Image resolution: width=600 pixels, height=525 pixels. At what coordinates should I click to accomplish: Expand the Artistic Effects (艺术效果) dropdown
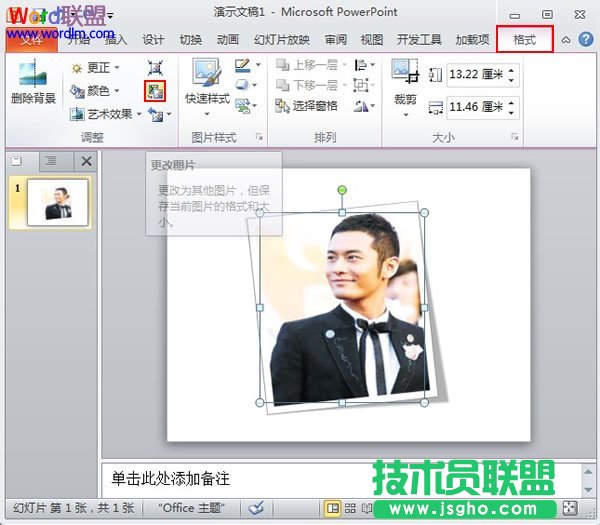(113, 114)
